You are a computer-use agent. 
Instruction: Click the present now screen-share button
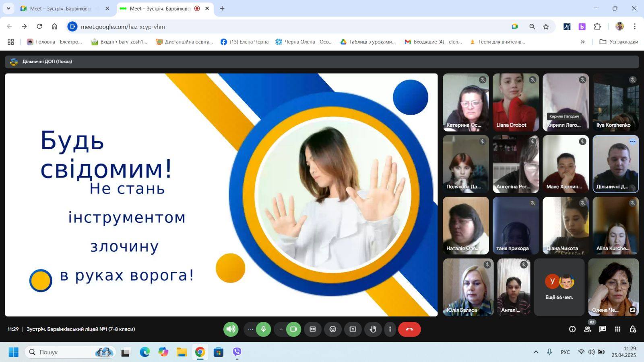tap(353, 329)
